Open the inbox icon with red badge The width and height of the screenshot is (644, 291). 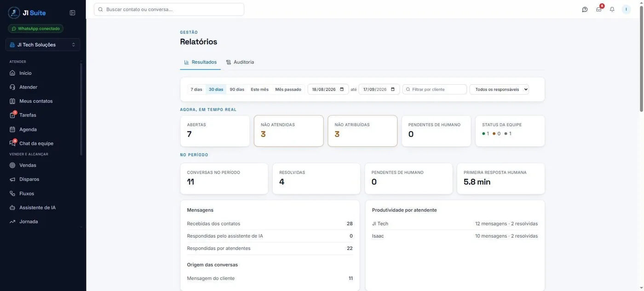(x=599, y=9)
